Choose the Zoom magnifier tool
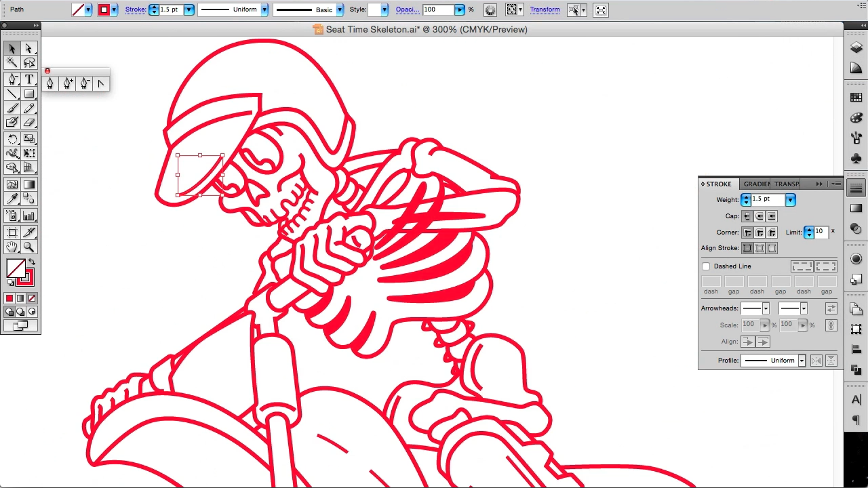868x488 pixels. [x=29, y=247]
